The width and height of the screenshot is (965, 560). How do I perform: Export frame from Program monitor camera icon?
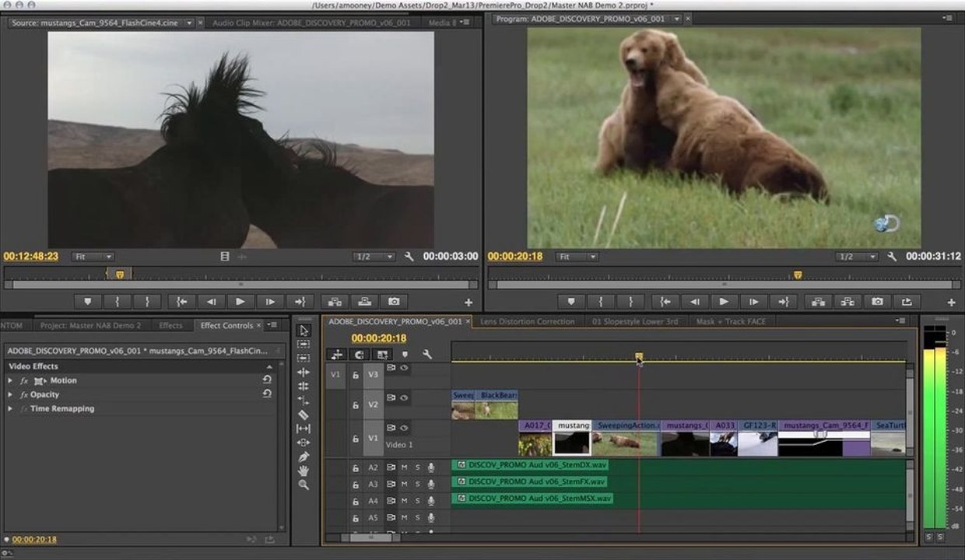[878, 301]
